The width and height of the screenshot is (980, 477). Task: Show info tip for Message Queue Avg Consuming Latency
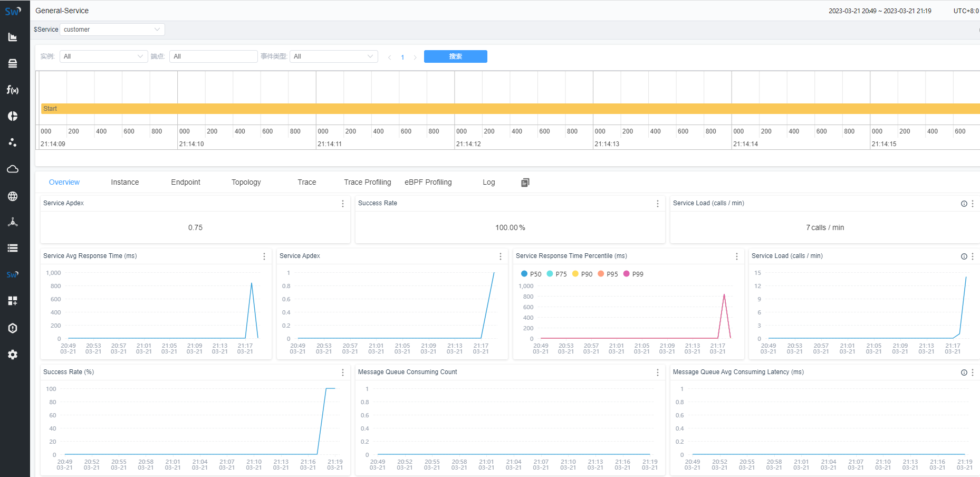click(x=964, y=373)
